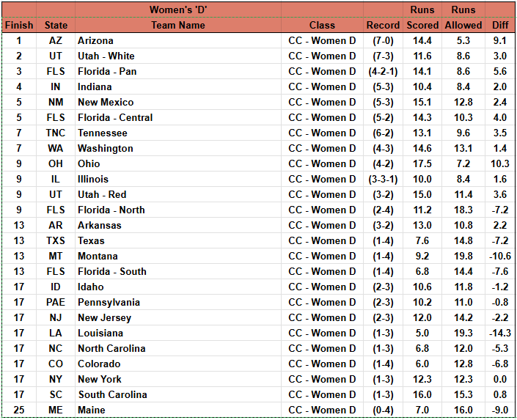The width and height of the screenshot is (517, 420).
Task: Select the TXS state cell
Action: point(56,240)
